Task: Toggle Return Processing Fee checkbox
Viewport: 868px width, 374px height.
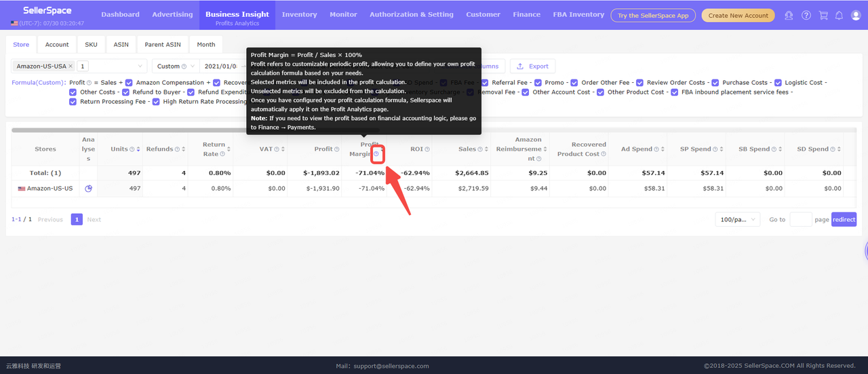Action: click(73, 102)
